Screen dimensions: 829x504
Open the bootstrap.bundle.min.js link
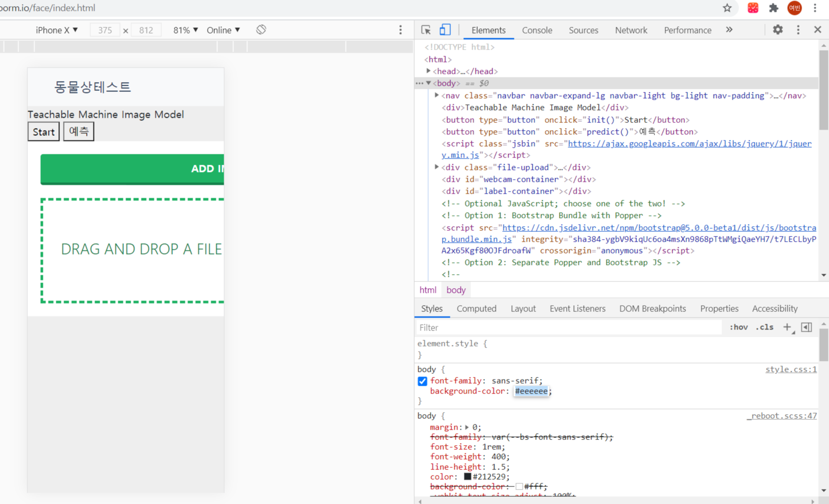629,233
